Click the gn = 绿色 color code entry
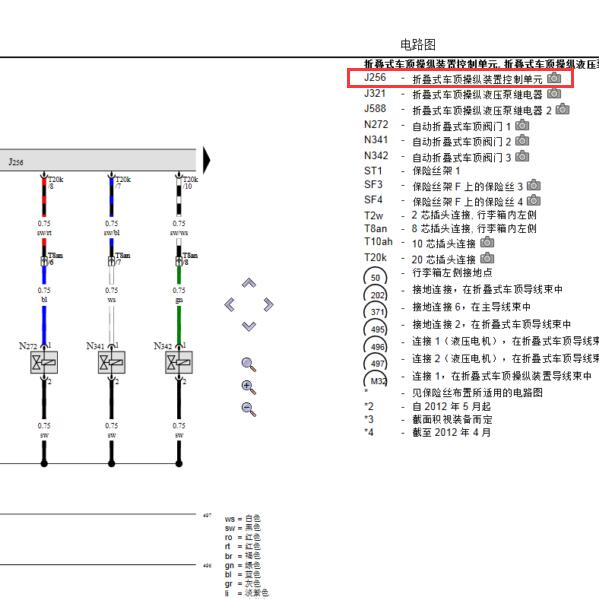This screenshot has height=599, width=599. (243, 565)
